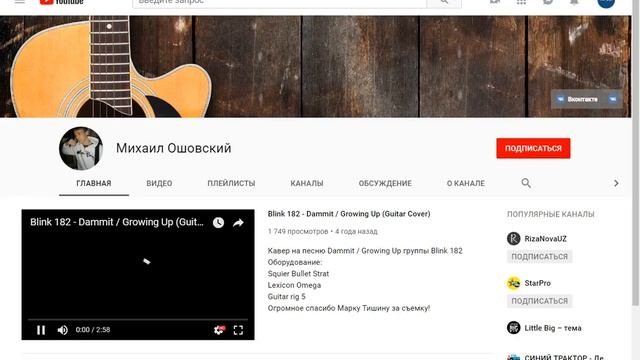Click the 1 749 просмотров text
The width and height of the screenshot is (640, 360).
298,231
